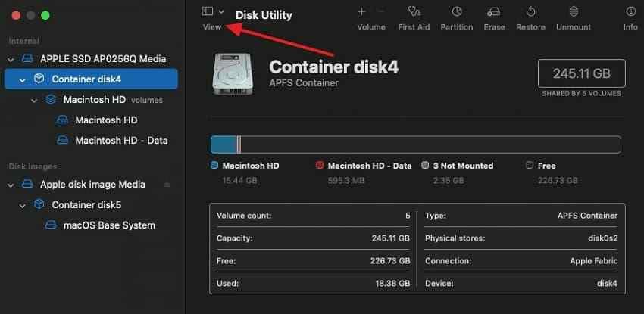Click the drive icon next to Macintosh HD - Data

tap(62, 140)
